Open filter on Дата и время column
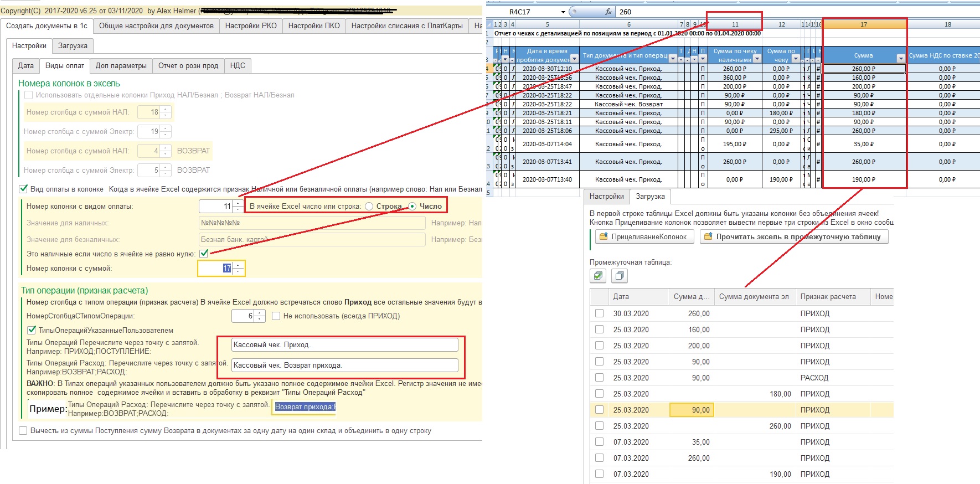 pyautogui.click(x=574, y=59)
